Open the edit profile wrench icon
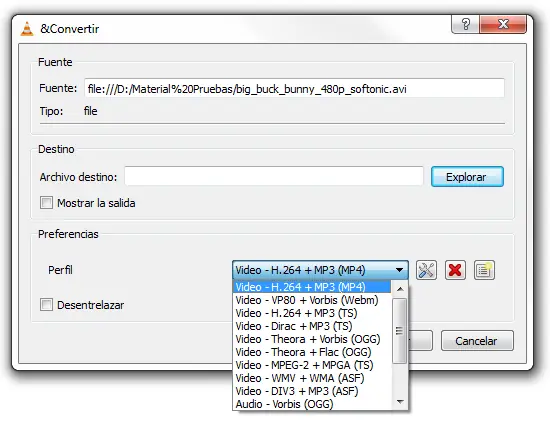Viewport: 550px width, 421px height. tap(426, 270)
